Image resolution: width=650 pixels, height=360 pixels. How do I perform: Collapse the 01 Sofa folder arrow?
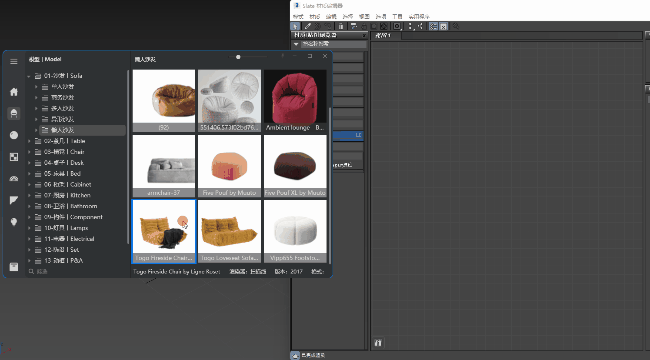tap(29, 76)
